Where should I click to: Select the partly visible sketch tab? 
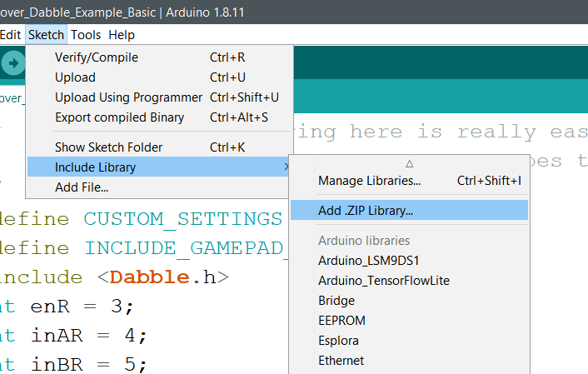coord(12,98)
